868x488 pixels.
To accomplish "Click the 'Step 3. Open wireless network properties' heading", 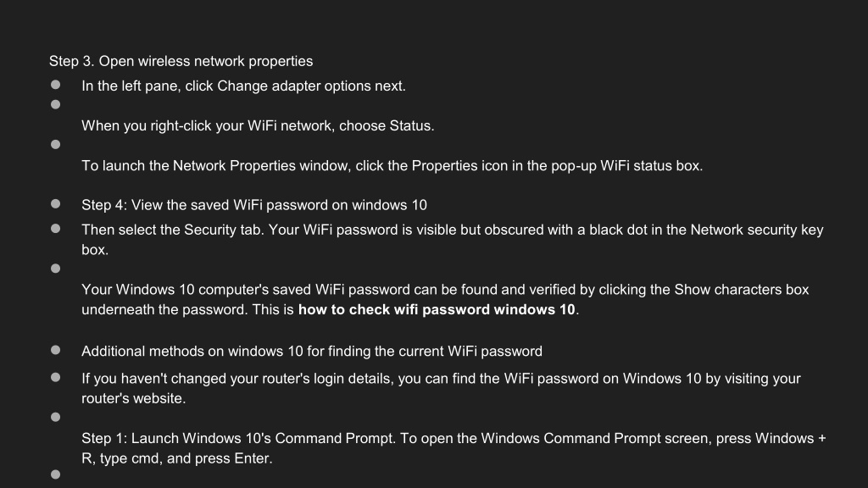I will click(x=181, y=61).
